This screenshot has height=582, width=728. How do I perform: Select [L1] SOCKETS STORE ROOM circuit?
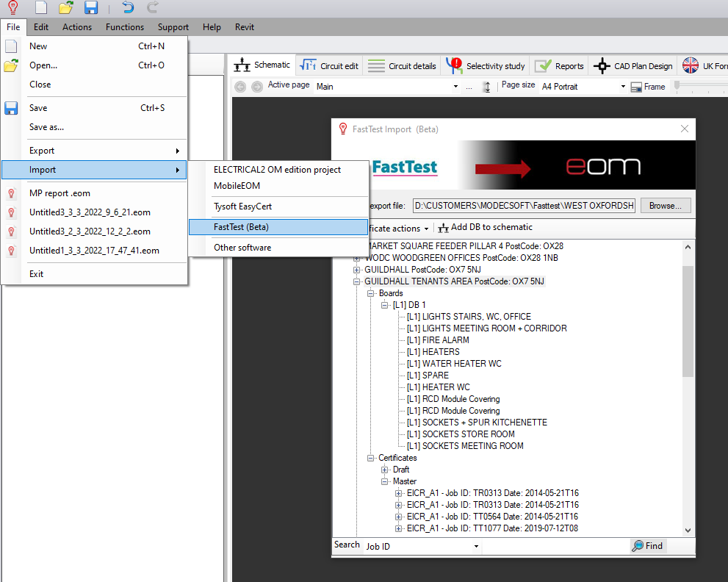pos(461,434)
